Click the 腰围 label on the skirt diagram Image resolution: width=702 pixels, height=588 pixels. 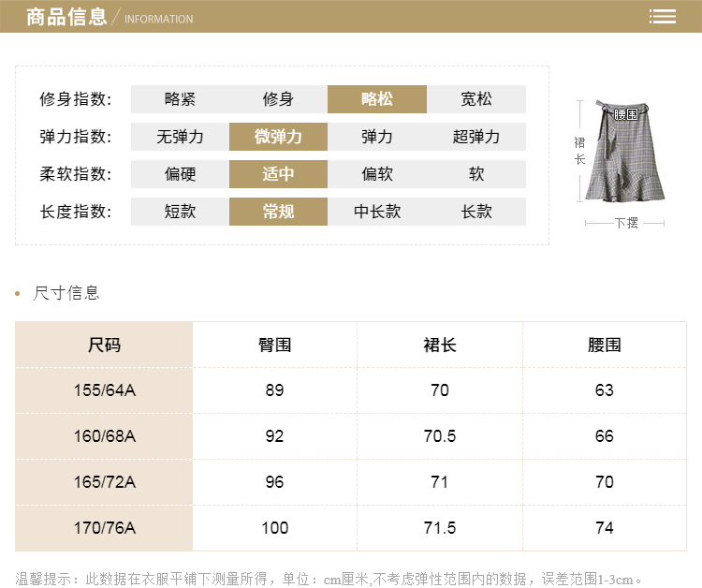(x=626, y=114)
